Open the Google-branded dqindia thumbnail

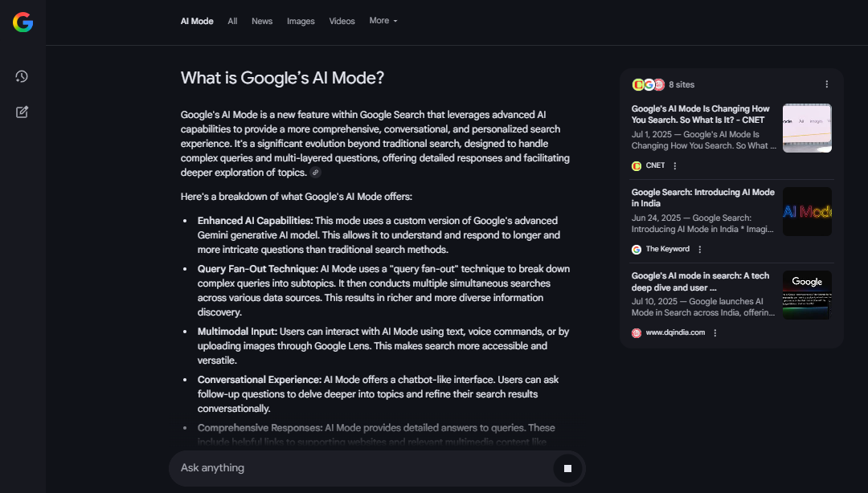[x=807, y=295]
